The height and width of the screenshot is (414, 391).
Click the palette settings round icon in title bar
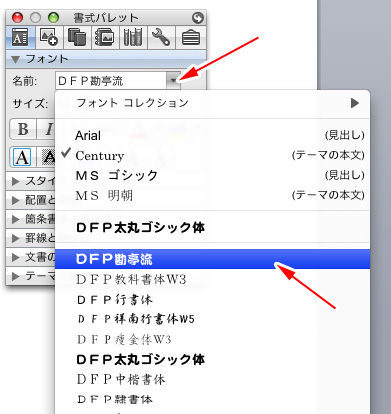point(198,18)
